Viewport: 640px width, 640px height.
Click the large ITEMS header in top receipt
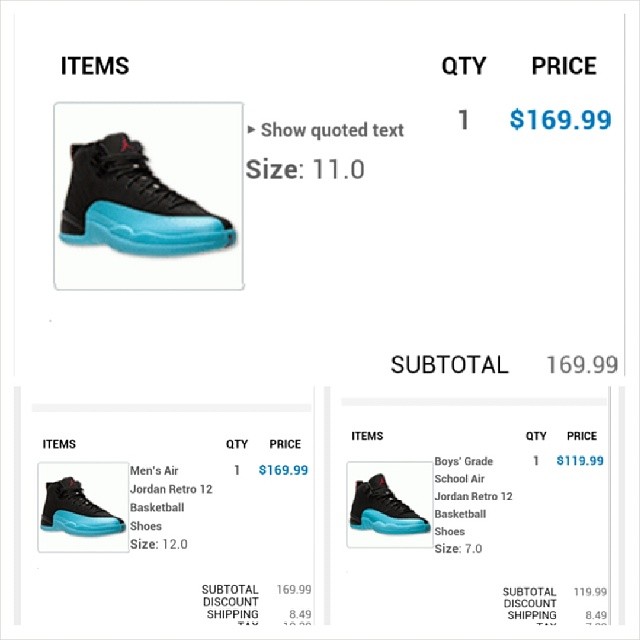point(95,66)
